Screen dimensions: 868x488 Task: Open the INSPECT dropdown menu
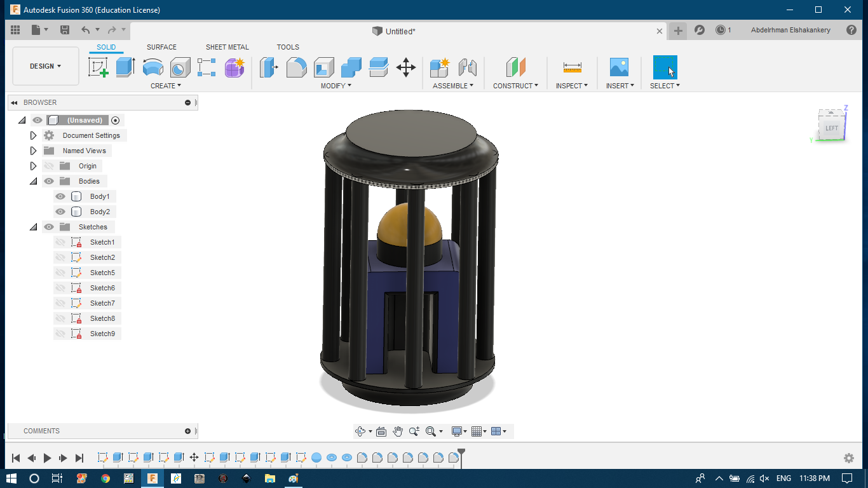click(572, 86)
